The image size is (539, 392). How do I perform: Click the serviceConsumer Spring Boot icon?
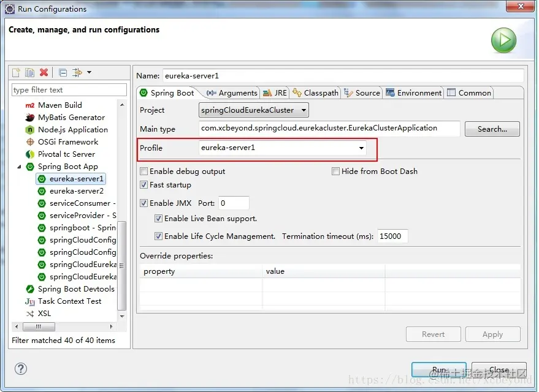(x=42, y=203)
